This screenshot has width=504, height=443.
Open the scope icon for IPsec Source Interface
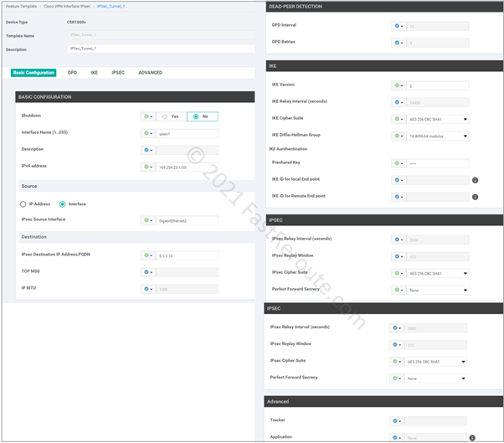[x=148, y=220]
